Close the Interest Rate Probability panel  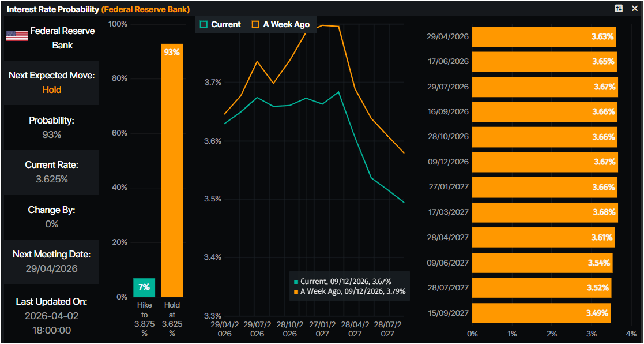point(635,8)
